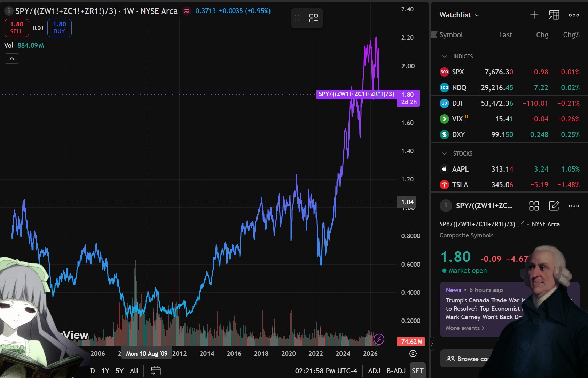The image size is (588, 378).
Task: Click the purple 1.80 price label on the axis
Action: [x=408, y=98]
